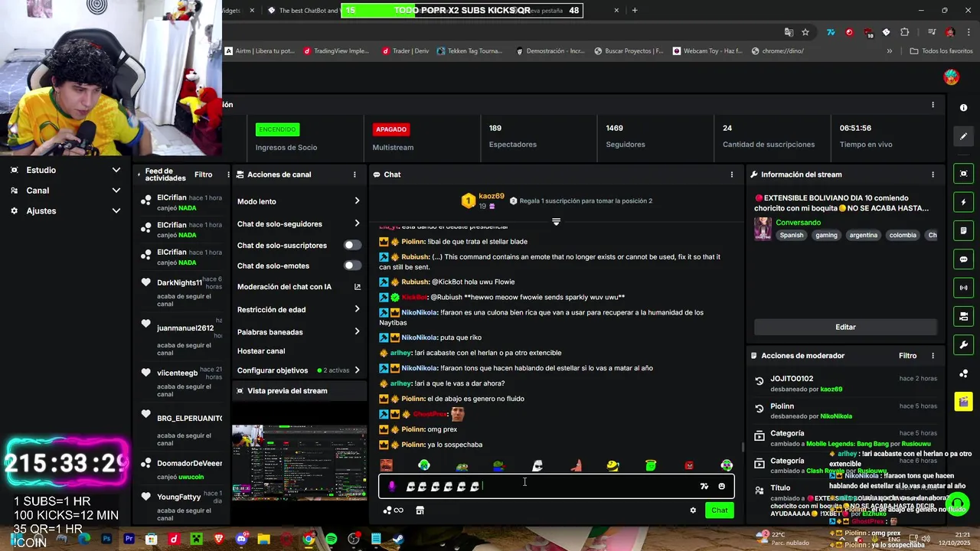Click the chat message input field

pyautogui.click(x=556, y=486)
